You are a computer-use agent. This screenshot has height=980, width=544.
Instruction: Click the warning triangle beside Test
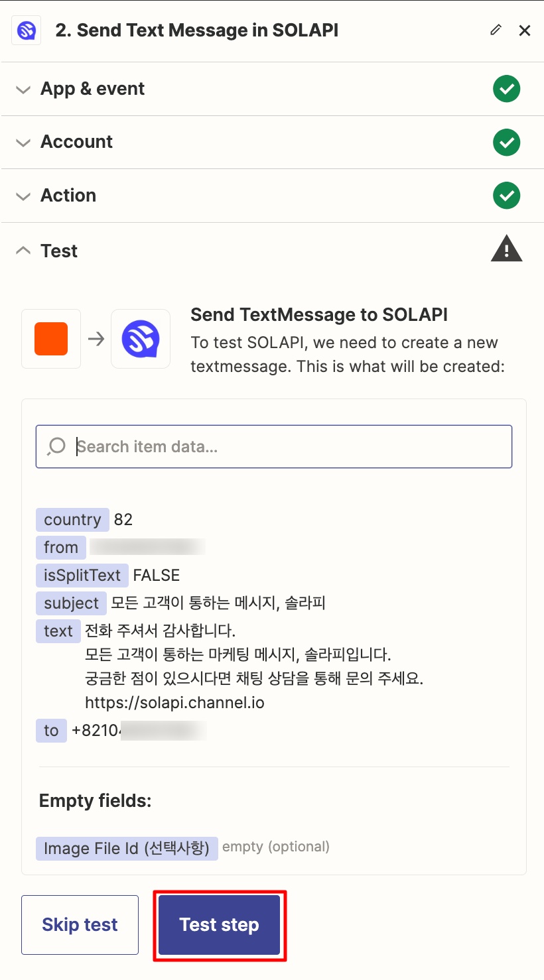click(507, 249)
